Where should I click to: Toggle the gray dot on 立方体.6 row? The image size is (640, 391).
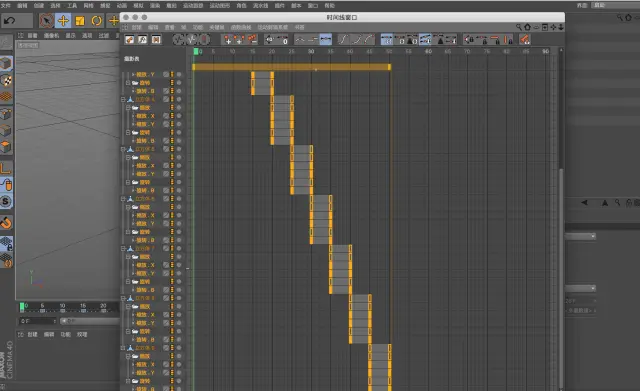(179, 199)
